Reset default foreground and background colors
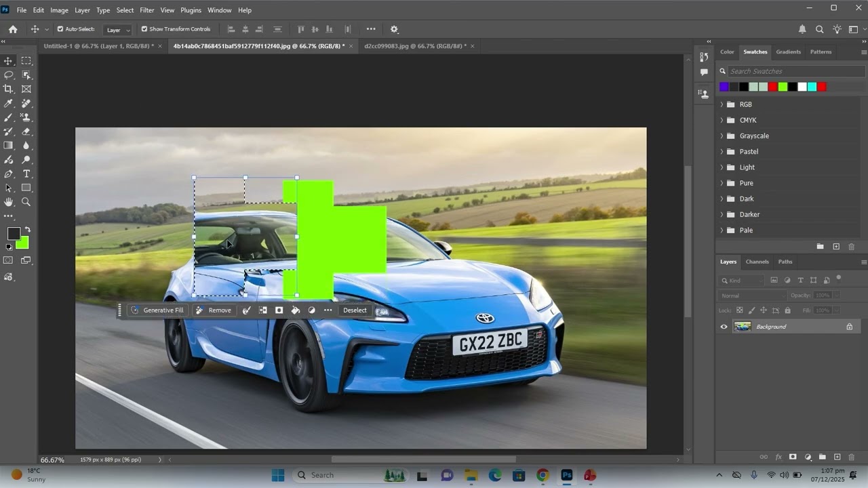This screenshot has height=488, width=868. pyautogui.click(x=9, y=247)
